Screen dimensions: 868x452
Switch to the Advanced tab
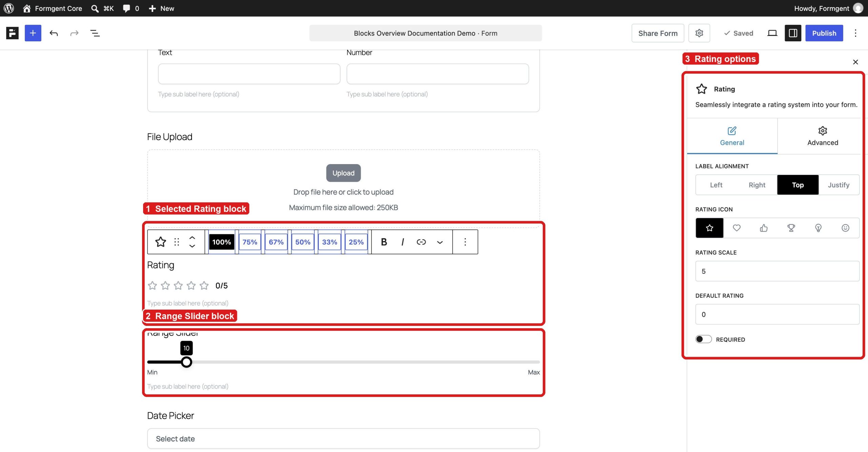coord(823,136)
